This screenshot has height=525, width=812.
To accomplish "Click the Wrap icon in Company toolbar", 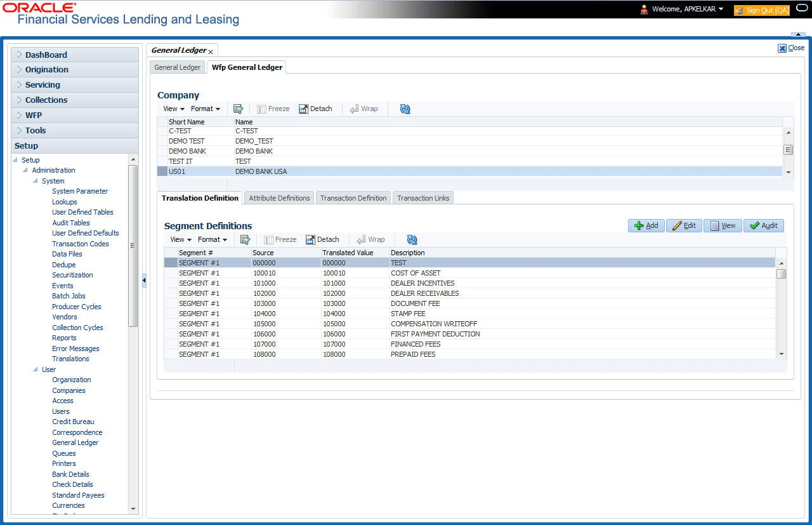I will [x=363, y=109].
